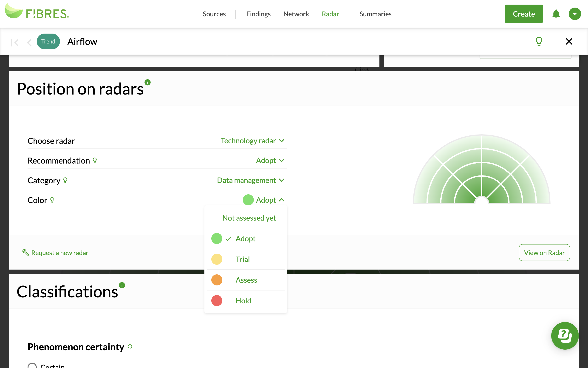Image resolution: width=588 pixels, height=368 pixels.
Task: Open the user account dropdown menu
Action: tap(575, 14)
